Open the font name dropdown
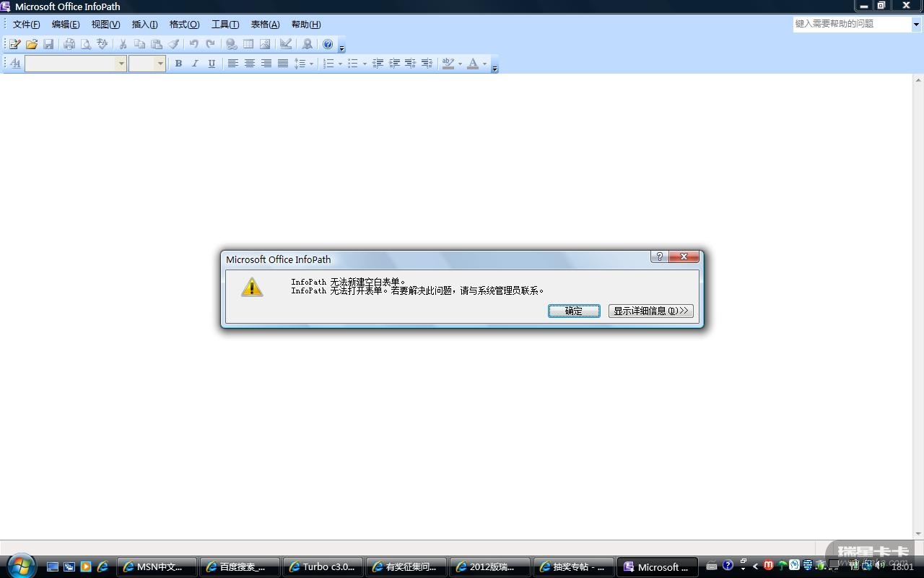The width and height of the screenshot is (924, 578). (121, 64)
